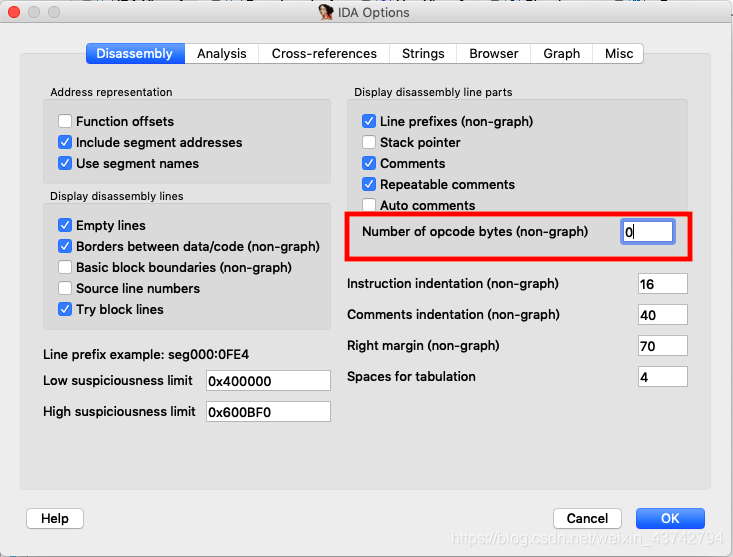The width and height of the screenshot is (733, 557).
Task: Toggle Line prefixes (non-graph) checkbox
Action: coord(369,121)
